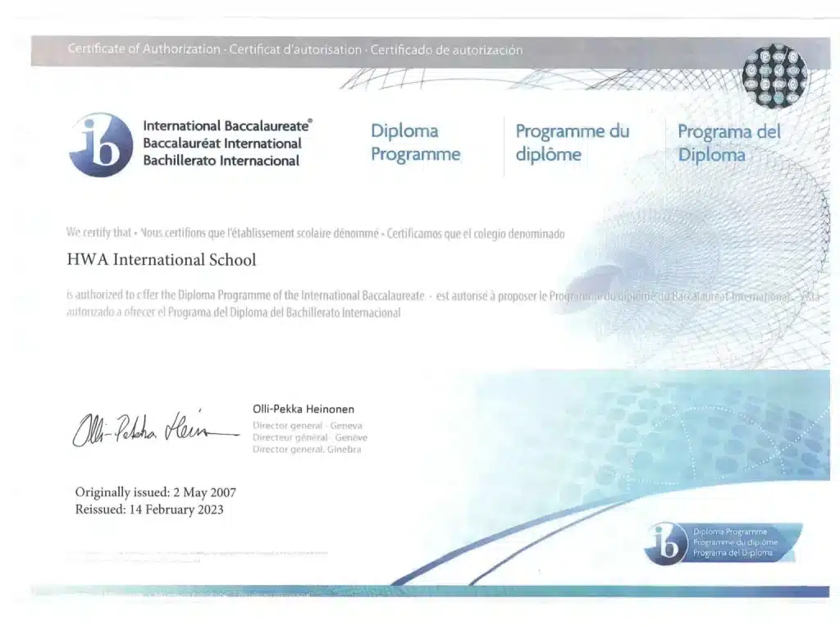The width and height of the screenshot is (840, 626).
Task: Click 'Reissued: 14 February 2023' date
Action: click(x=149, y=509)
